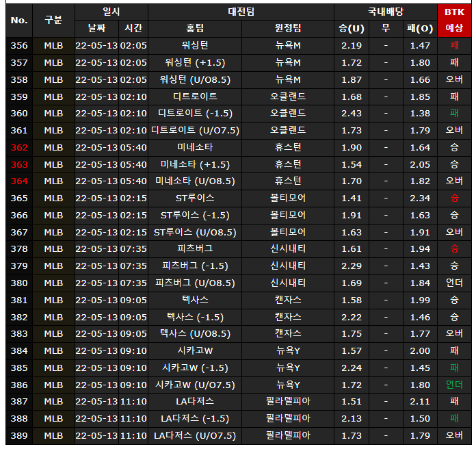Click away team 뉴욕M in row 357

pos(288,63)
